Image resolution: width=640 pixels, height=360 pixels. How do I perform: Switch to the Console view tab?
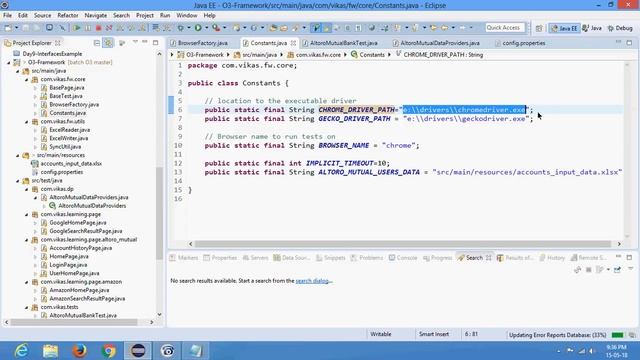coord(403,258)
